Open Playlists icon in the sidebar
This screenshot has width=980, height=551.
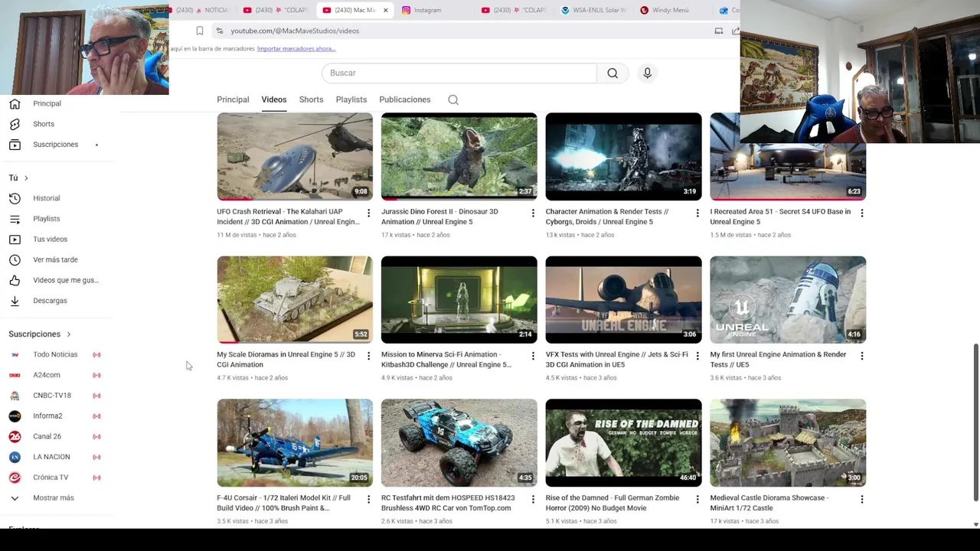tap(15, 219)
